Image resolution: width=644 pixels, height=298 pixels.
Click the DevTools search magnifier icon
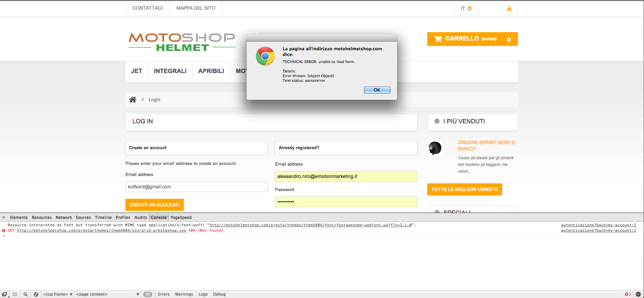tap(25, 294)
